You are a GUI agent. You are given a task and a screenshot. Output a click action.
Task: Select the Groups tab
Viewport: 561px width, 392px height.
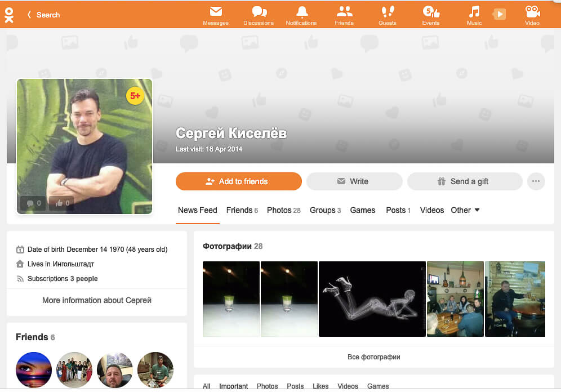tap(325, 210)
